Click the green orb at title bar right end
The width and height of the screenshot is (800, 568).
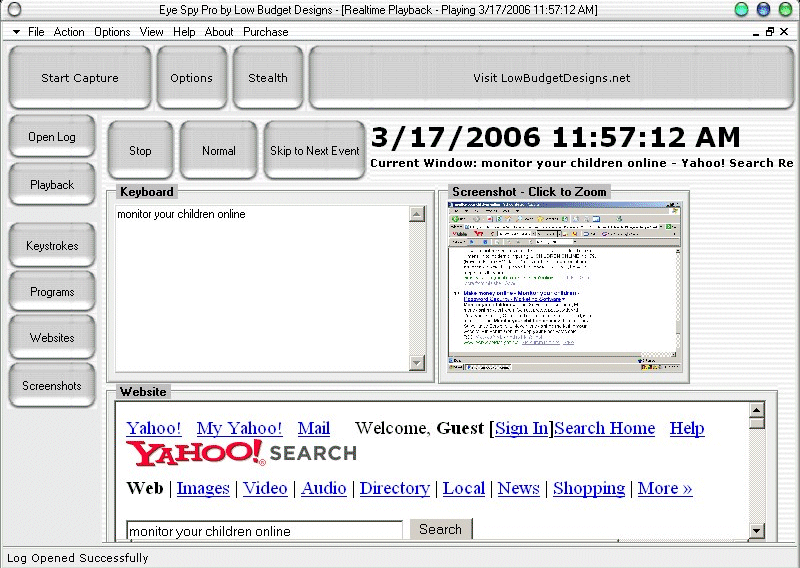coord(785,9)
